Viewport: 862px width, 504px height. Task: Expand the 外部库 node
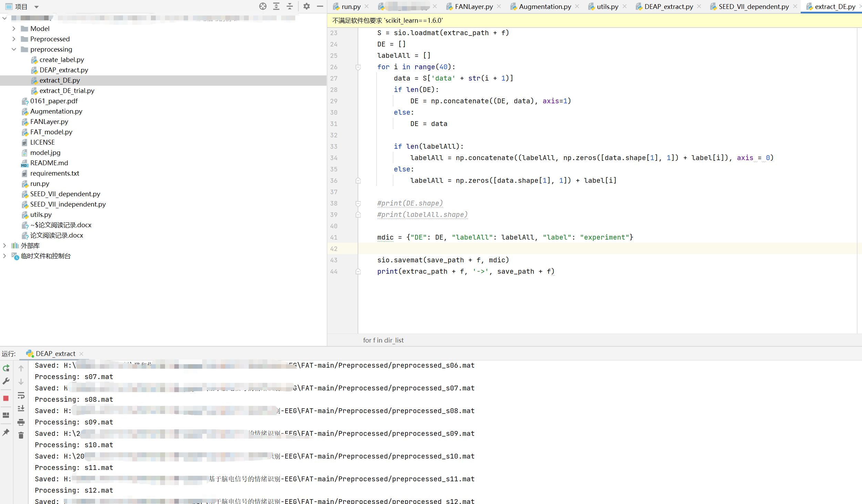pos(4,245)
